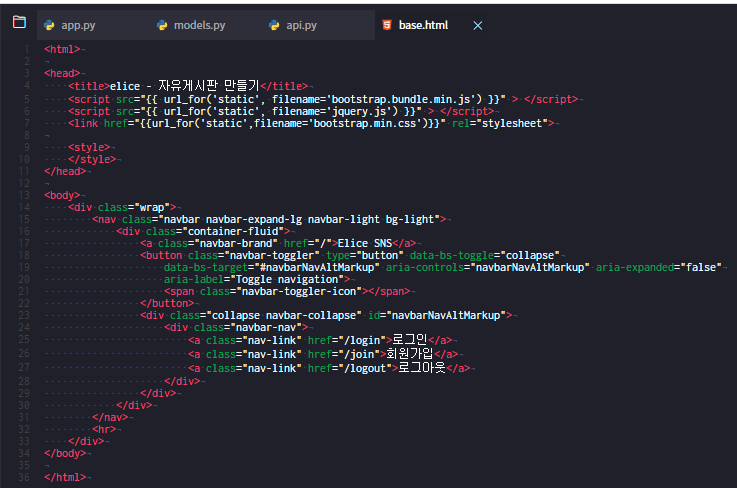Click the 'navbar-nav' div class

[266, 327]
